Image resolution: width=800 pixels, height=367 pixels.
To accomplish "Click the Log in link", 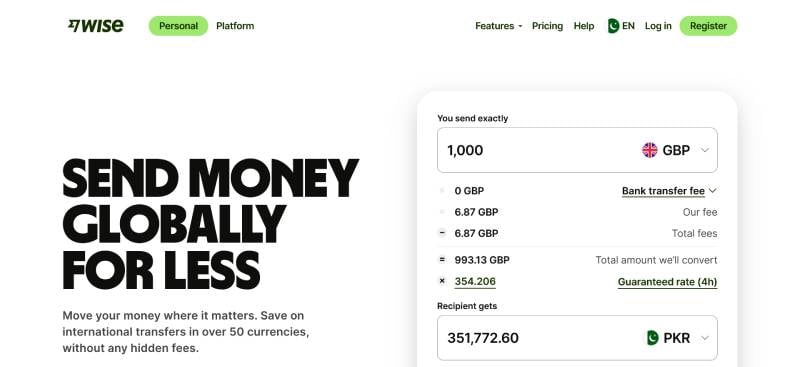I will [x=658, y=26].
